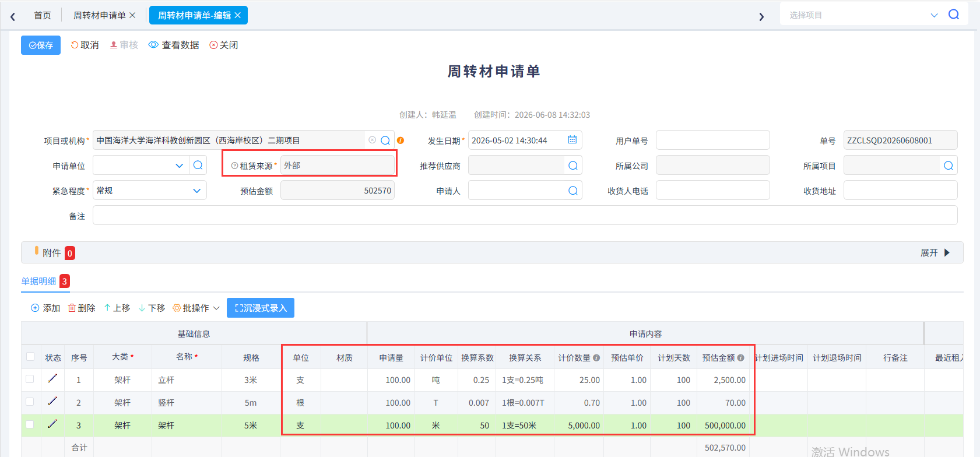The image size is (980, 457).
Task: Click the edit pencil on row 3 架杆
Action: [x=52, y=424]
